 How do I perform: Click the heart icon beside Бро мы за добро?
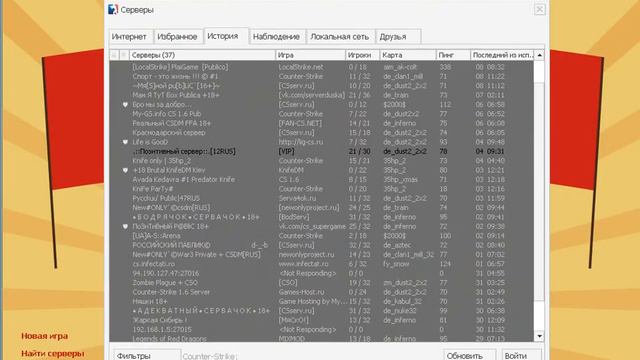pyautogui.click(x=125, y=104)
